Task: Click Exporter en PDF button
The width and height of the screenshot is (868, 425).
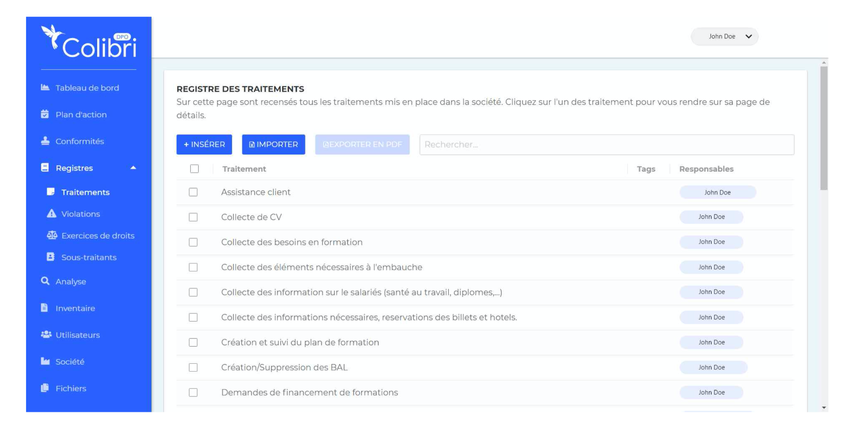Action: click(x=362, y=144)
